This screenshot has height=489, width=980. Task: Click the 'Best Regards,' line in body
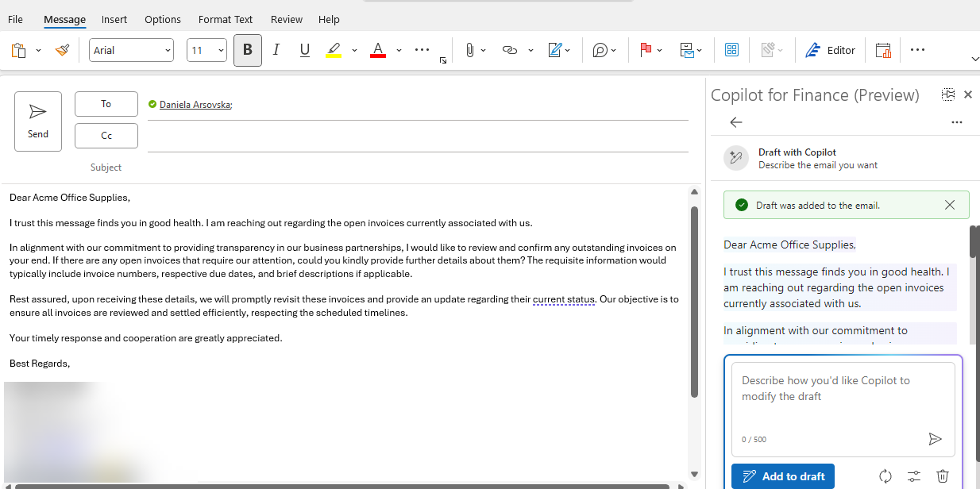40,364
